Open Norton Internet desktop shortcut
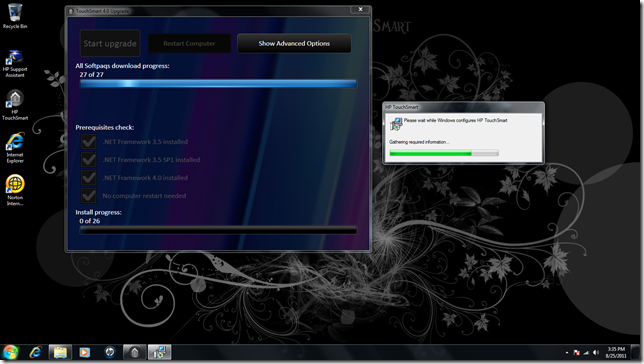644x364 pixels. (15, 190)
